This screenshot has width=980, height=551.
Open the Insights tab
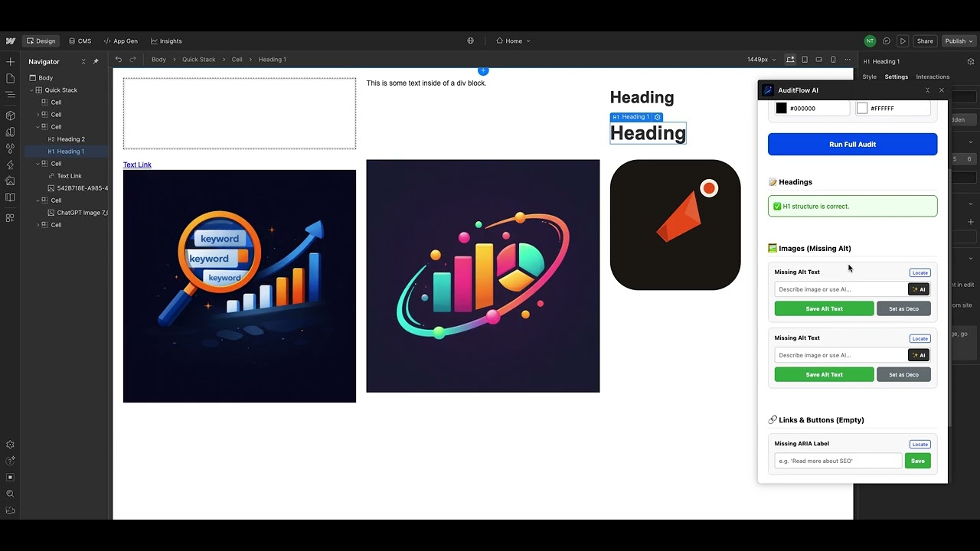(166, 41)
